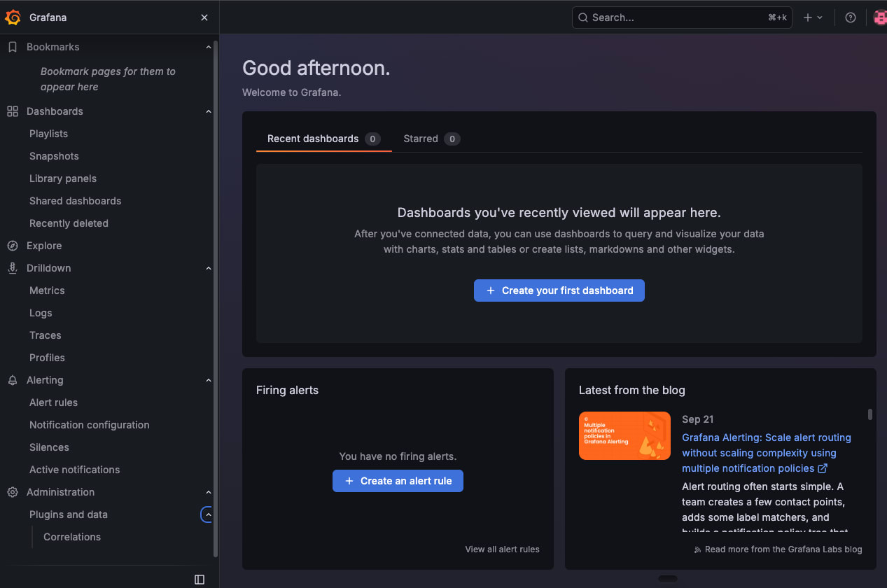Viewport: 887px width, 588px height.
Task: Close the navigation menu with the X icon
Action: pyautogui.click(x=204, y=17)
